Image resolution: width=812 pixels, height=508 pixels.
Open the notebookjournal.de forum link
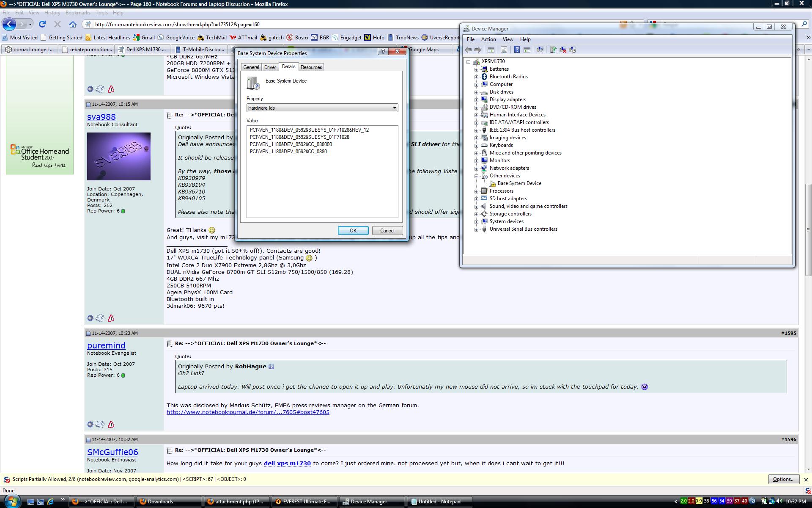(248, 412)
